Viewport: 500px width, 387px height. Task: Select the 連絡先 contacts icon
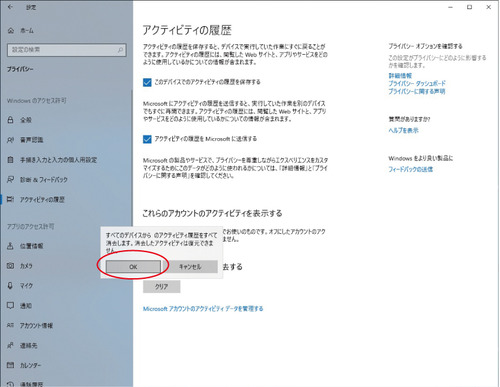click(x=10, y=345)
